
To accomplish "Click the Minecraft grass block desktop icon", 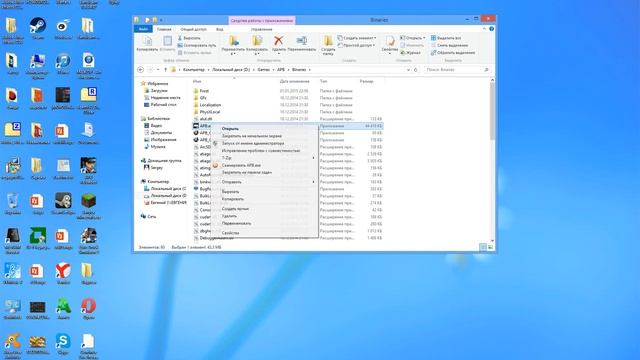I will [x=88, y=206].
